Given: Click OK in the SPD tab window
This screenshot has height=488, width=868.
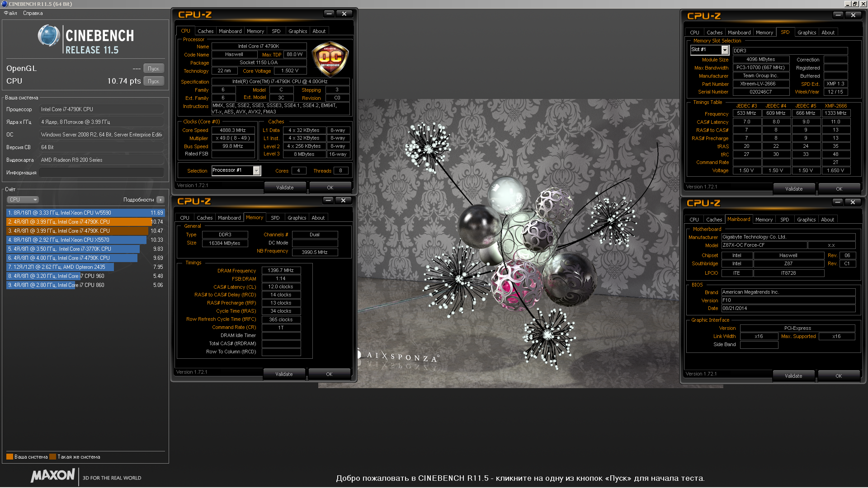Looking at the screenshot, I should click(839, 189).
